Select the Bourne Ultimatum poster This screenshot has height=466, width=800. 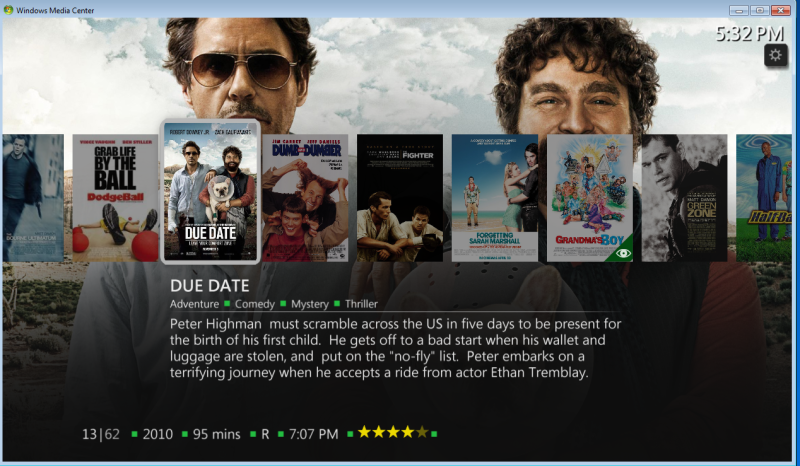pos(33,198)
